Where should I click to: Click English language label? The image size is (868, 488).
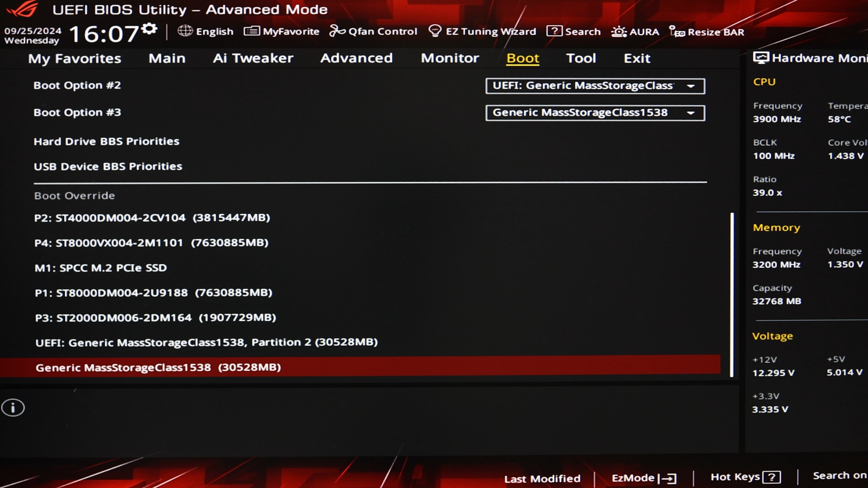click(x=215, y=32)
